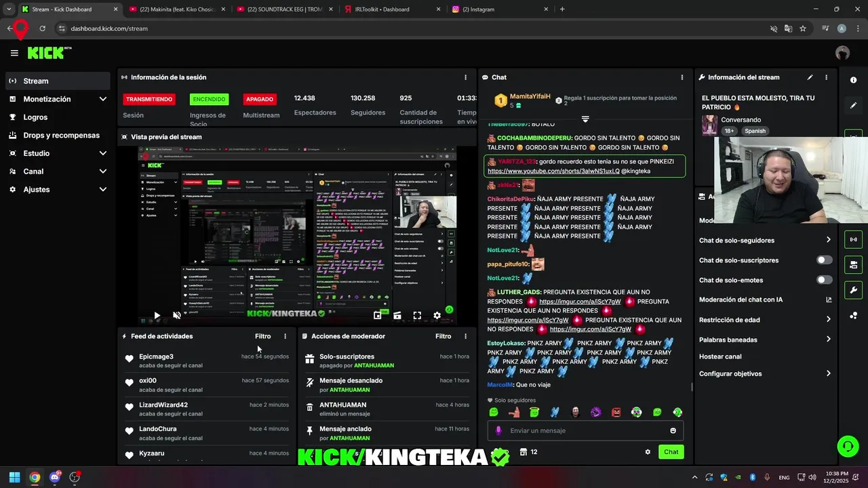The image size is (868, 488).
Task: Click Hostear canal option
Action: (x=720, y=357)
